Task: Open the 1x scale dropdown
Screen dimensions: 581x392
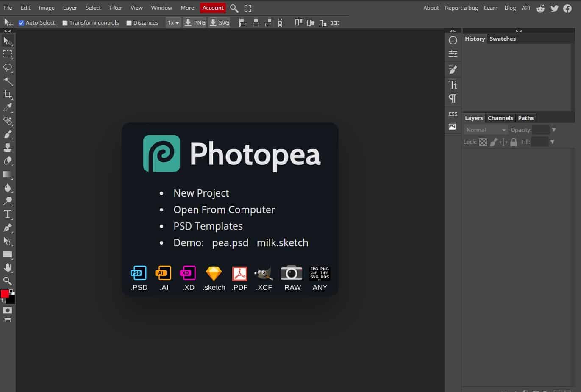Action: coord(173,23)
